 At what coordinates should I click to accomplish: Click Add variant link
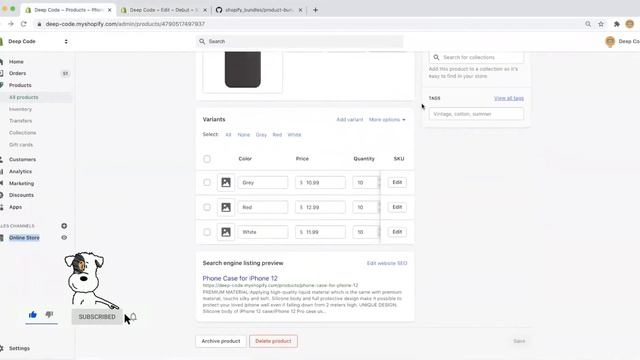click(349, 120)
